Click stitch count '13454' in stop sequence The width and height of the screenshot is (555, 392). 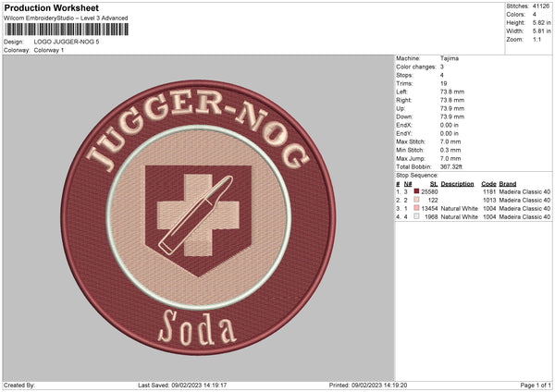(429, 208)
